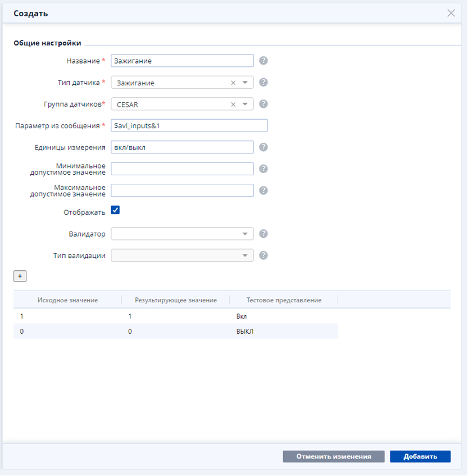Expand the Тип датчика dropdown arrow

pyautogui.click(x=245, y=83)
